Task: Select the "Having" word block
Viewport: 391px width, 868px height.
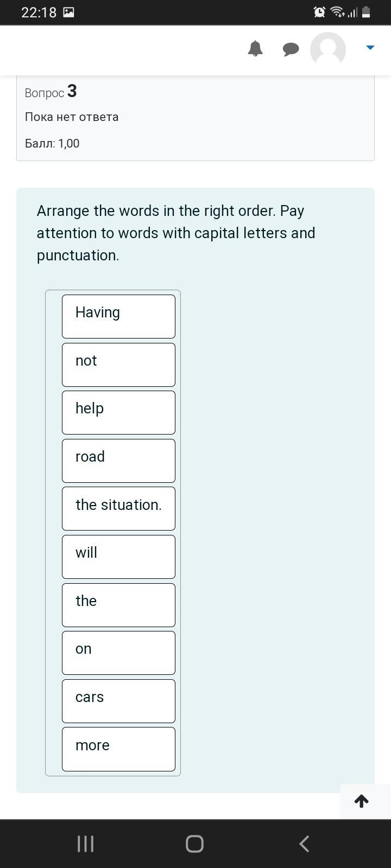Action: click(x=118, y=316)
